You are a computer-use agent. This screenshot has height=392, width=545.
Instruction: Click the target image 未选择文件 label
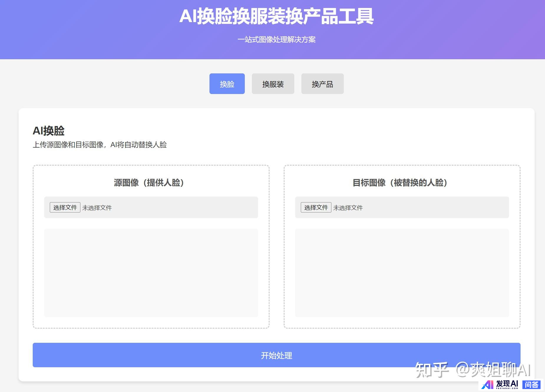(348, 208)
